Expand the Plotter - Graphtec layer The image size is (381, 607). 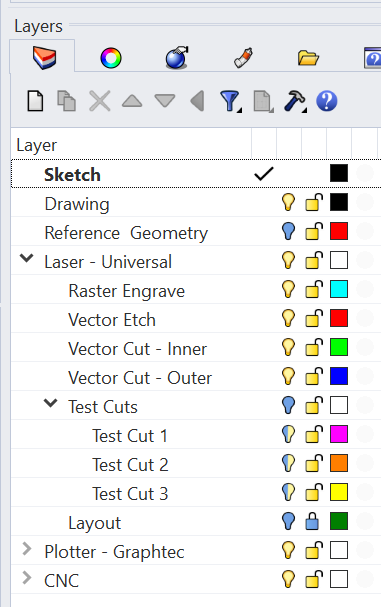(27, 549)
